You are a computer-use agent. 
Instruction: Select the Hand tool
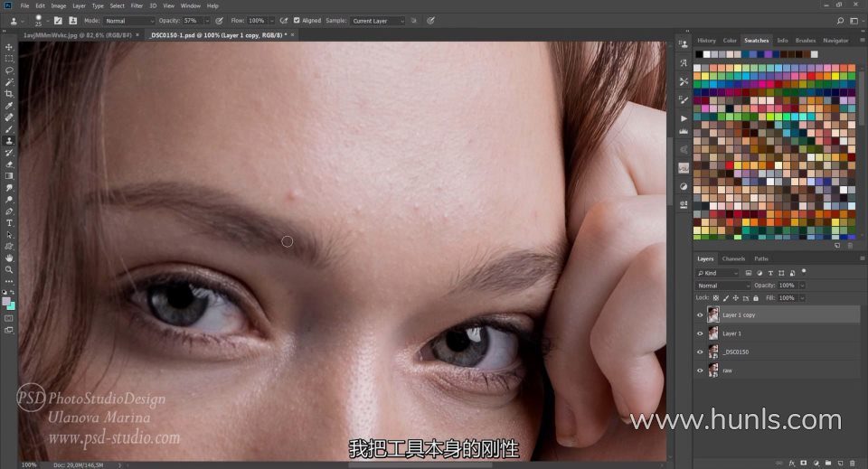point(9,258)
